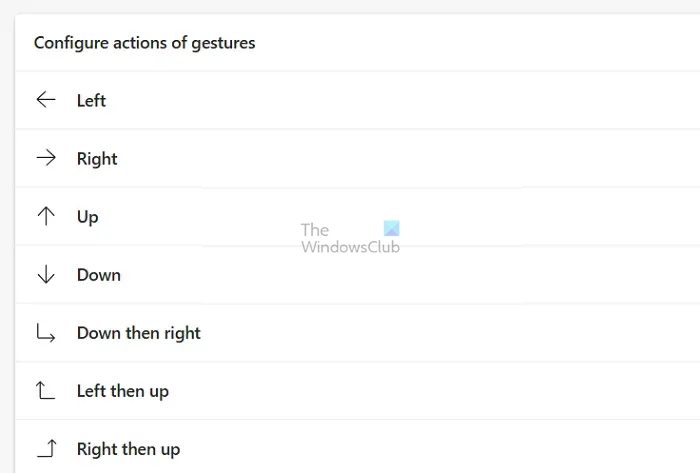Open the "Left then up" gesture label
This screenshot has height=473, width=700.
tap(123, 391)
